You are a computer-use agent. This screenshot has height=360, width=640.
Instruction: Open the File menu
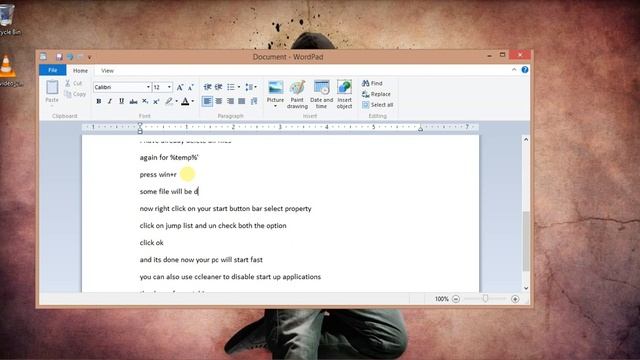point(53,70)
